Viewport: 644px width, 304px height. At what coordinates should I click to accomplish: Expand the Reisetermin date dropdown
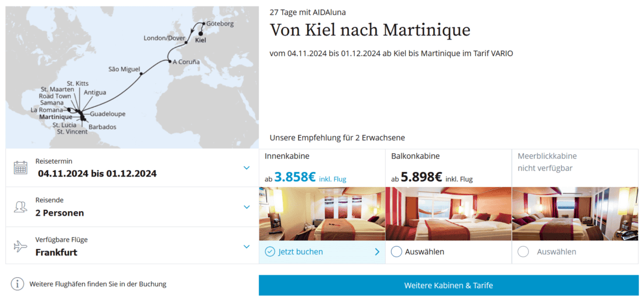coord(246,168)
